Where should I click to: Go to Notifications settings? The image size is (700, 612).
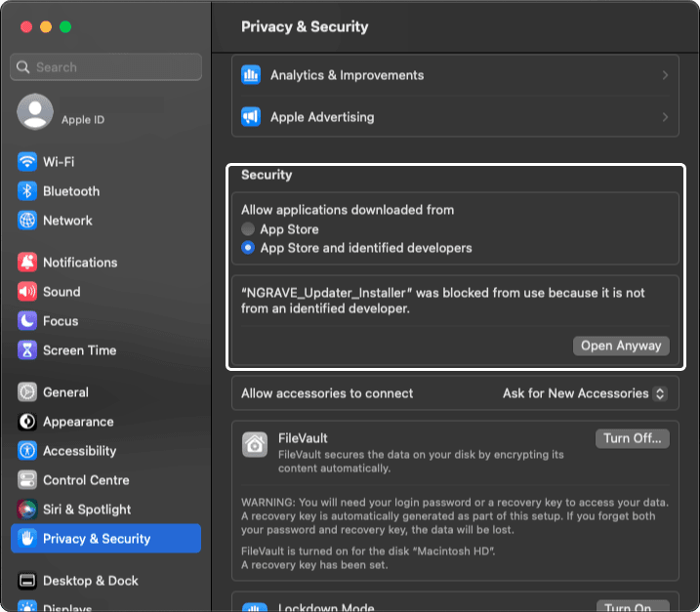(105, 262)
